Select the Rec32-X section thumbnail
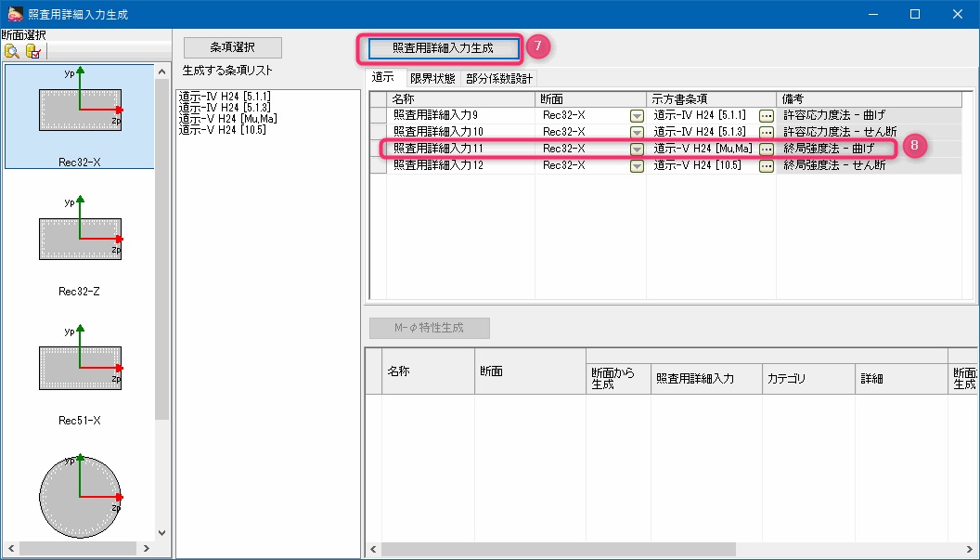 click(80, 116)
